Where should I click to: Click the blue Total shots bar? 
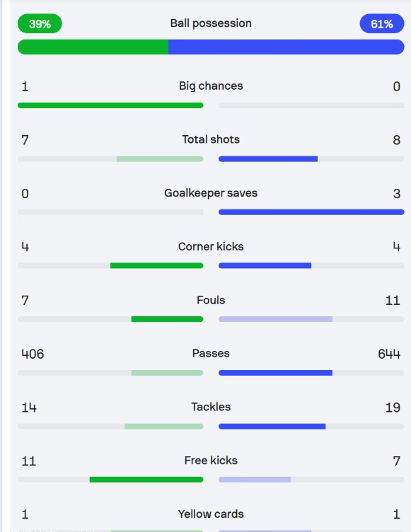pyautogui.click(x=268, y=158)
